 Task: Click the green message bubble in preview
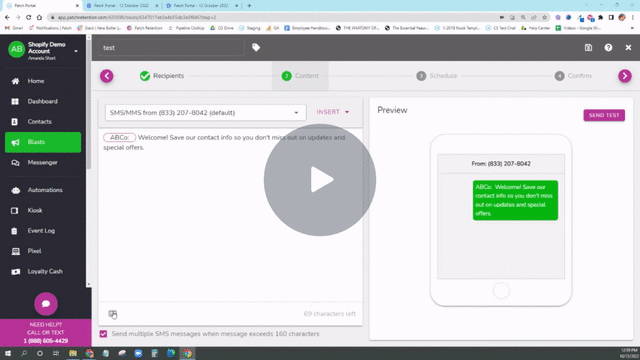[515, 200]
